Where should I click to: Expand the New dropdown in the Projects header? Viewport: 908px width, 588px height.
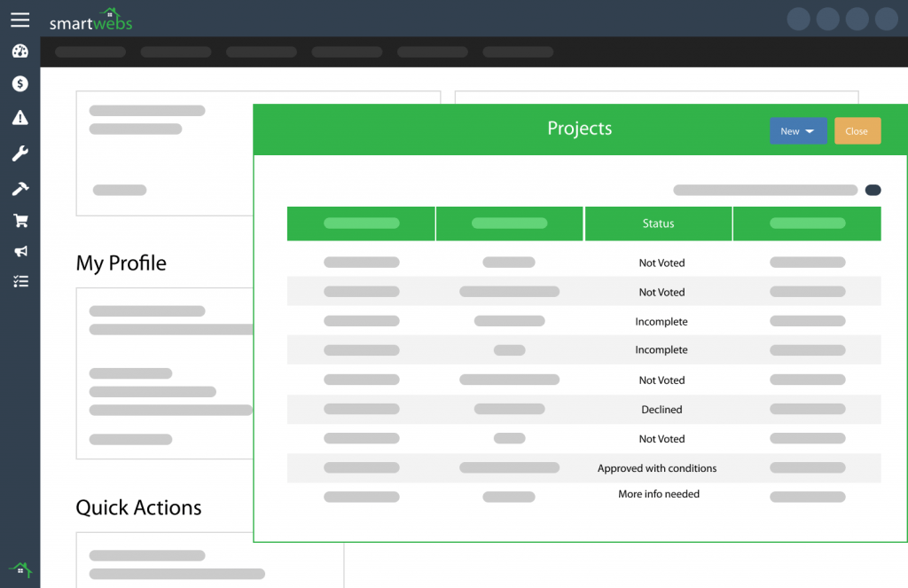797,129
